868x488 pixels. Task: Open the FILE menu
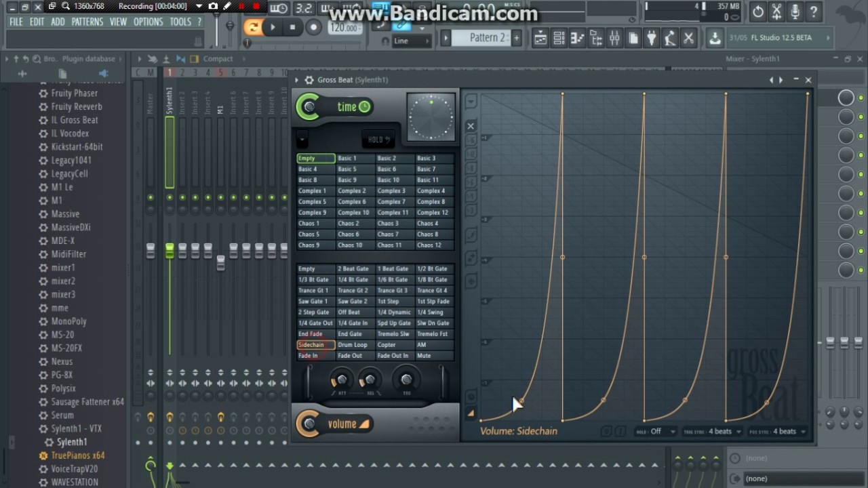tap(16, 22)
